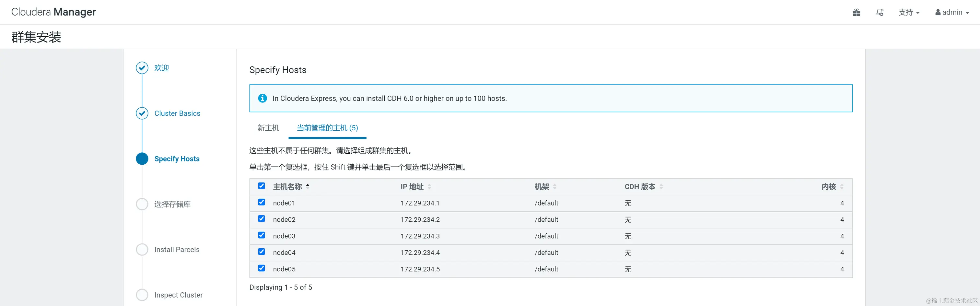Click the Displaying 1 - 5 of 5 text

click(281, 287)
